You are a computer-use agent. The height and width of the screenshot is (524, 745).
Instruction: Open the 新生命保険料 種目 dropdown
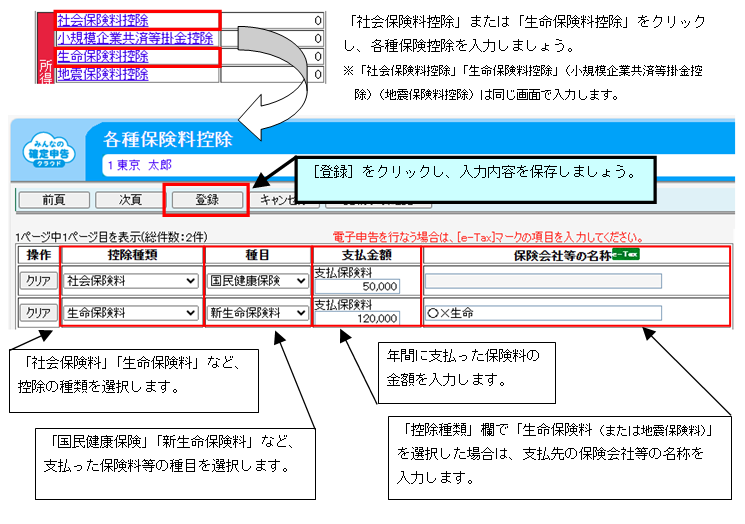click(x=258, y=313)
